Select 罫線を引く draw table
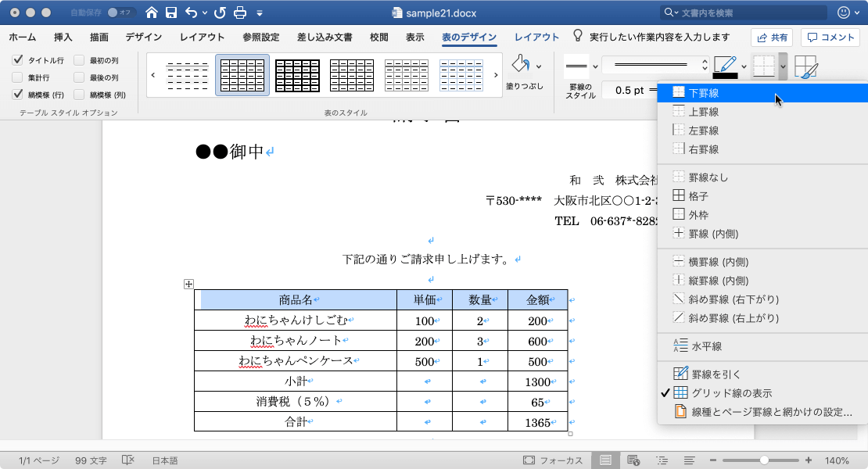868x469 pixels. [762, 374]
